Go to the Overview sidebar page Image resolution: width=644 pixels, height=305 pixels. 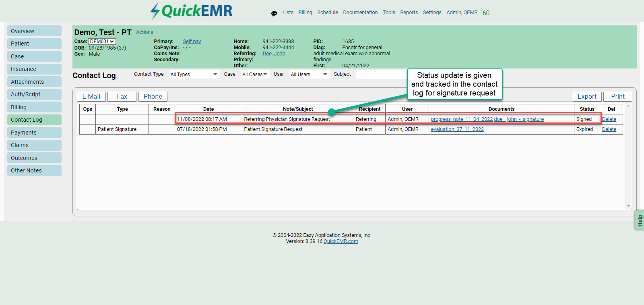point(34,31)
